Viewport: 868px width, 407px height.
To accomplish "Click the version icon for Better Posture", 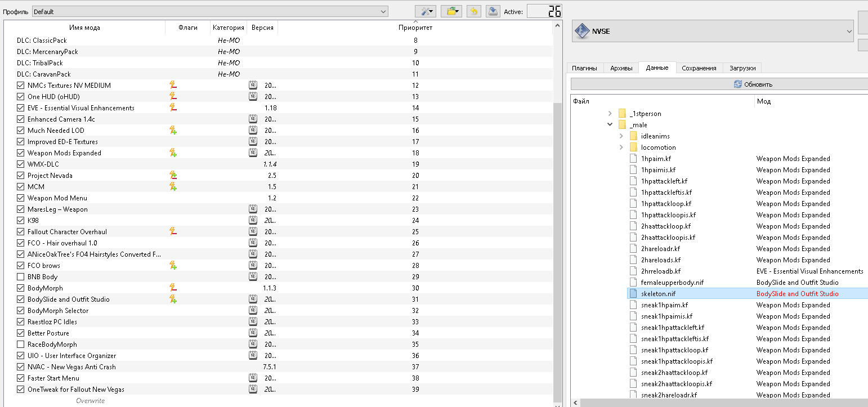I will click(x=253, y=333).
